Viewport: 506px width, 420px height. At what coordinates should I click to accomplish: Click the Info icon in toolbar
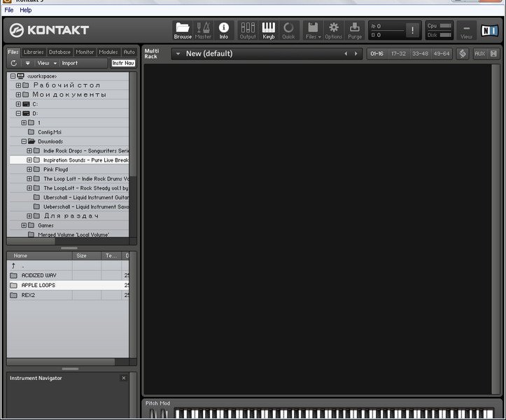pyautogui.click(x=224, y=30)
